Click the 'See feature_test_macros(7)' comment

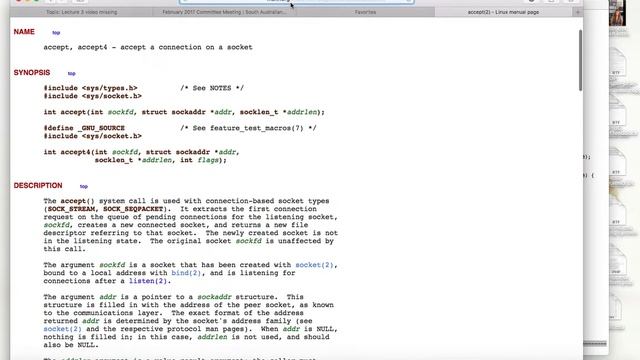click(248, 128)
